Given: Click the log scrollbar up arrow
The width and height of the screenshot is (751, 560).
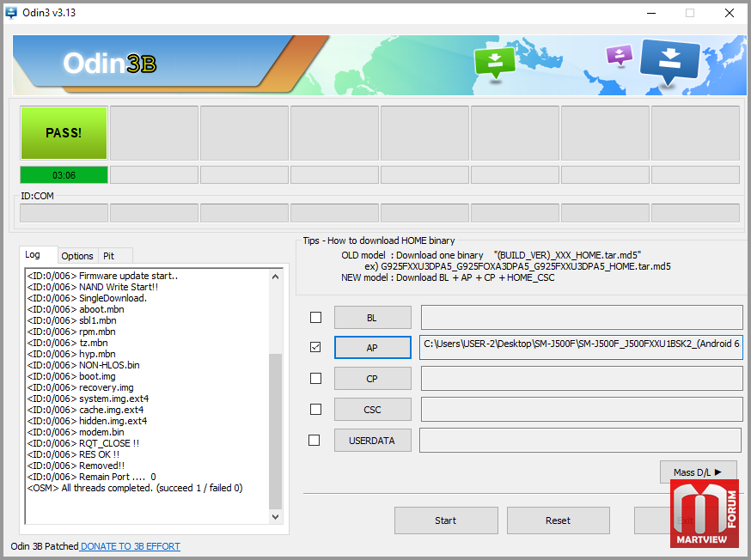Looking at the screenshot, I should [276, 277].
